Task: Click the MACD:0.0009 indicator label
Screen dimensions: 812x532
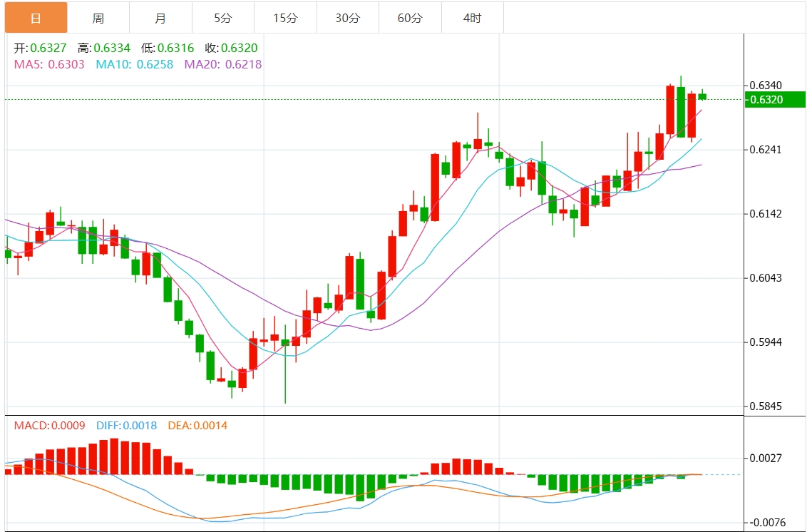Action: coord(50,426)
